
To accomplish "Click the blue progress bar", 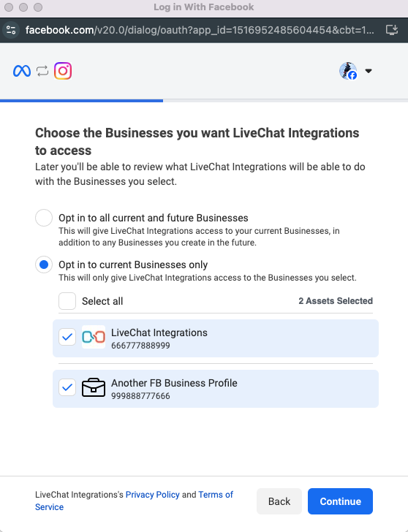I will coord(81,101).
